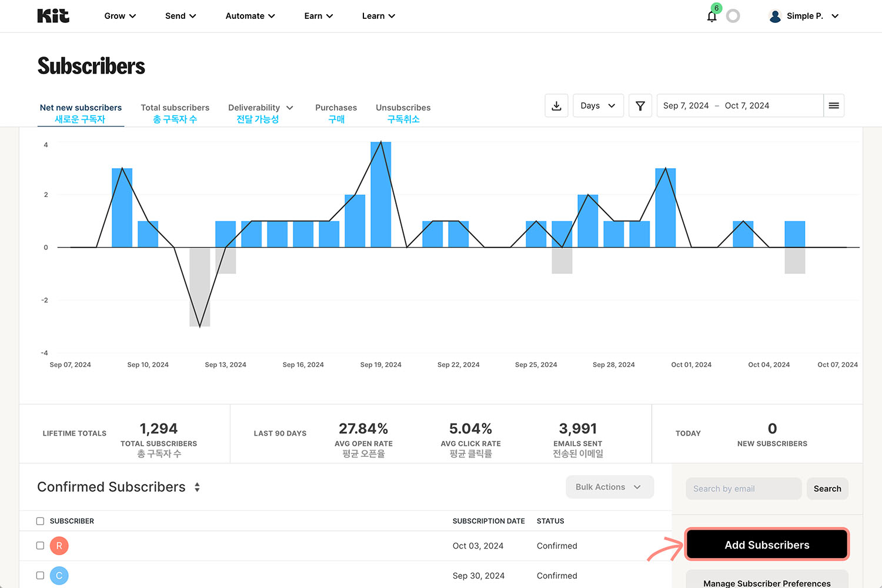The width and height of the screenshot is (882, 588).
Task: Click the blue C subscriber avatar
Action: 59,576
